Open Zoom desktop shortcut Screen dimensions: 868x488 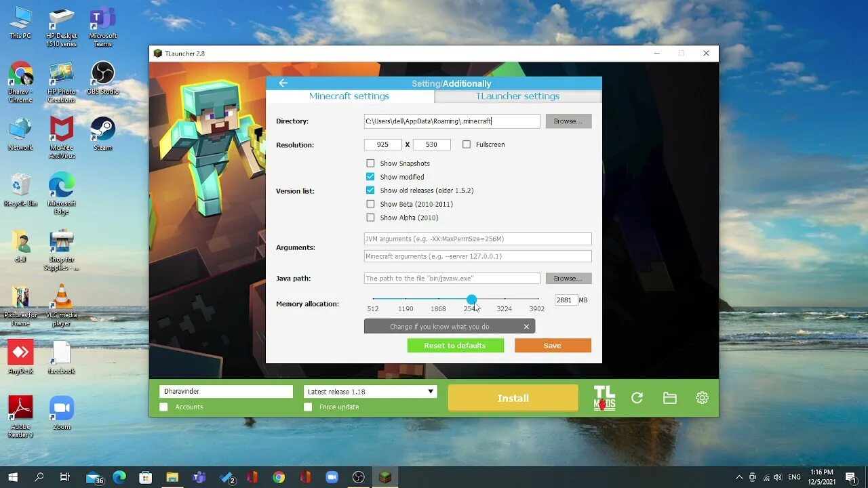tap(62, 413)
